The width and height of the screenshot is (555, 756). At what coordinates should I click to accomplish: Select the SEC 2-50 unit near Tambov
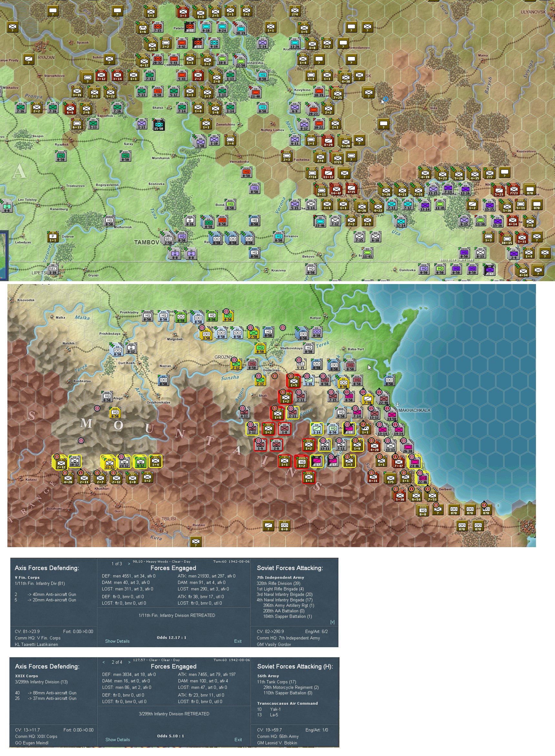(x=168, y=239)
